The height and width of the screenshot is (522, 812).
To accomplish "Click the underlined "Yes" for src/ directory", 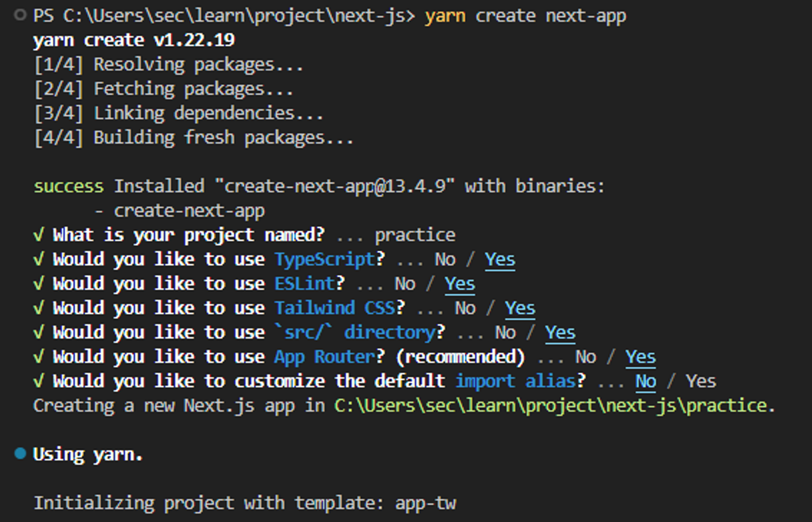I will pos(560,332).
